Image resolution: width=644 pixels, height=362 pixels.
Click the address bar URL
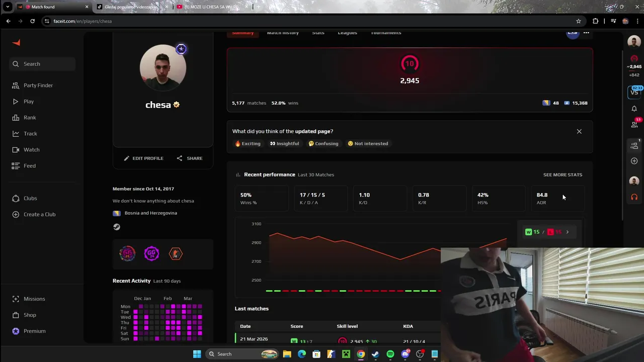(83, 21)
